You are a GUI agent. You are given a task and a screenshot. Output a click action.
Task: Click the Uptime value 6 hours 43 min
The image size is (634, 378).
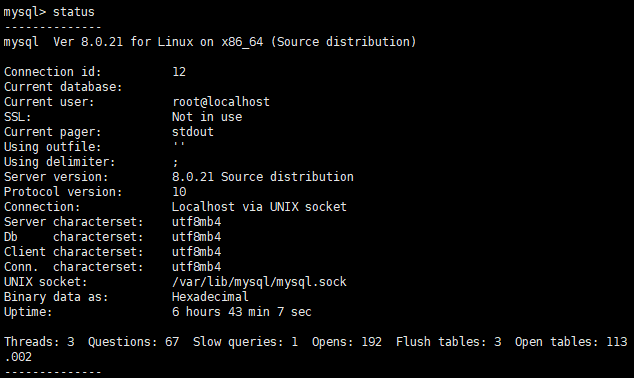[x=242, y=312]
